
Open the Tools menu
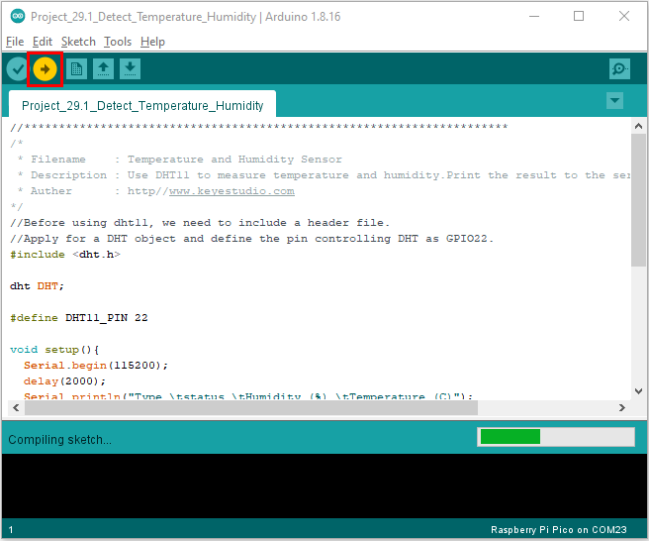[118, 42]
